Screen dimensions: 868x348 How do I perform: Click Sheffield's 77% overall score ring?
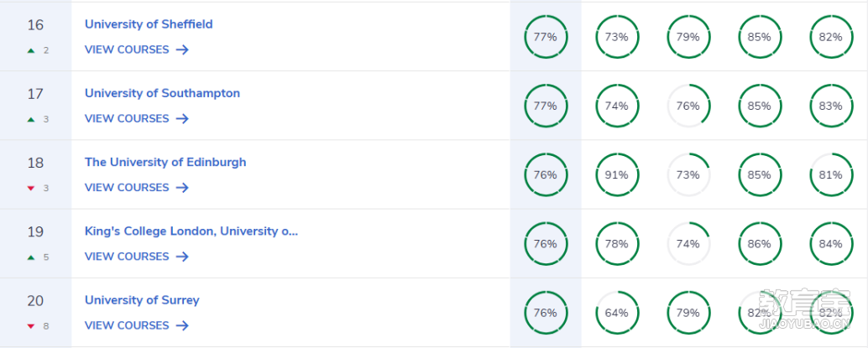(546, 37)
